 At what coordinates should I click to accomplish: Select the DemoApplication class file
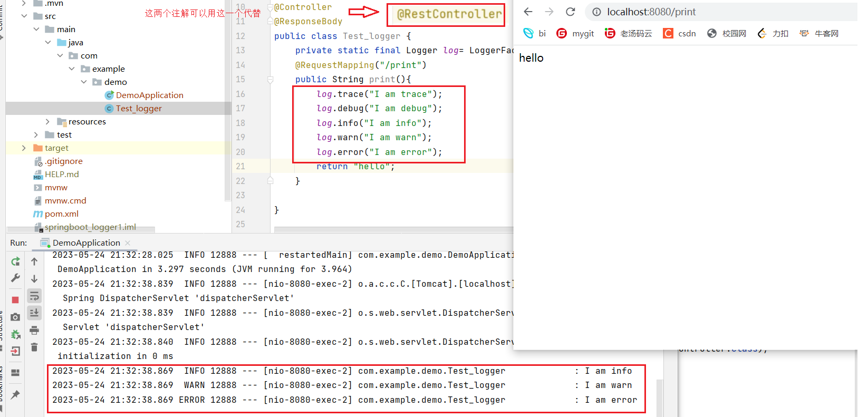[144, 95]
